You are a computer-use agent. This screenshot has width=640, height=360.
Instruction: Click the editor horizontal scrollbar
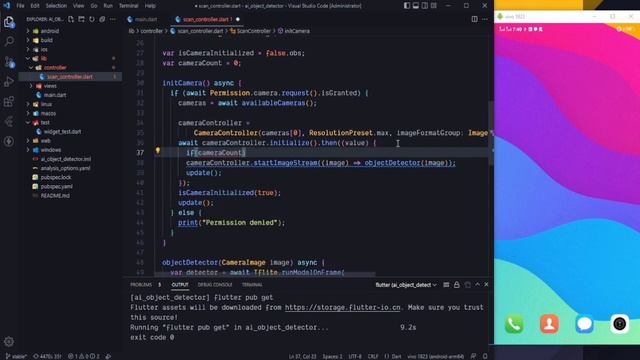[x=264, y=274]
